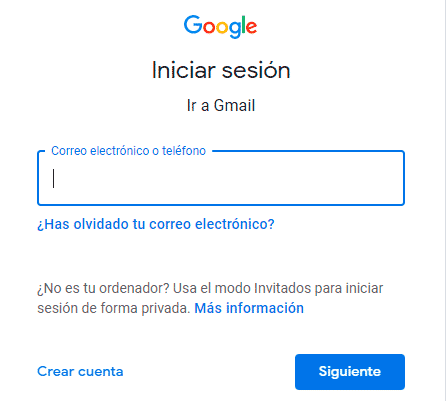Click the green l in Google logo
446x401 pixels.
(x=243, y=25)
